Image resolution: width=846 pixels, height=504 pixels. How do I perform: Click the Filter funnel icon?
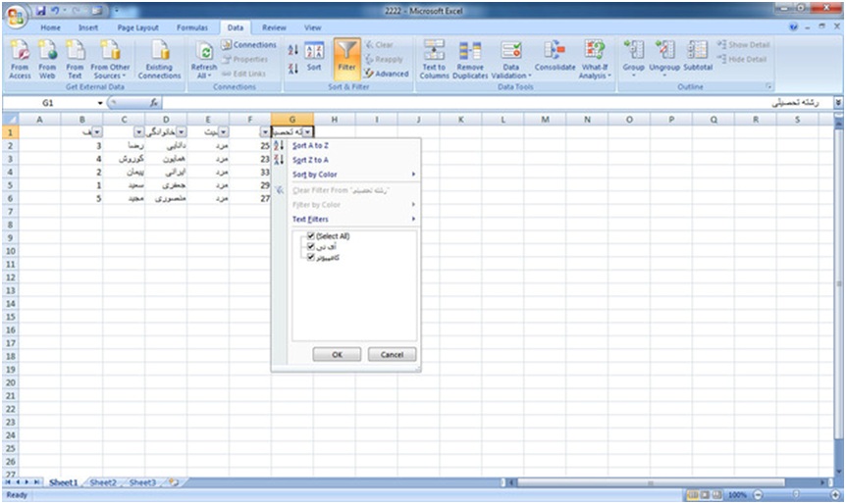pos(346,53)
